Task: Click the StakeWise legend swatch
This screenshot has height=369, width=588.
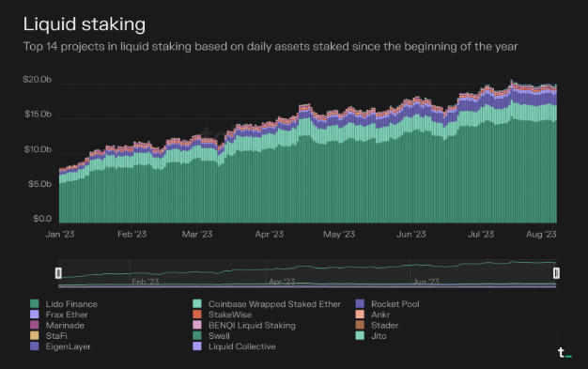Action: [197, 315]
